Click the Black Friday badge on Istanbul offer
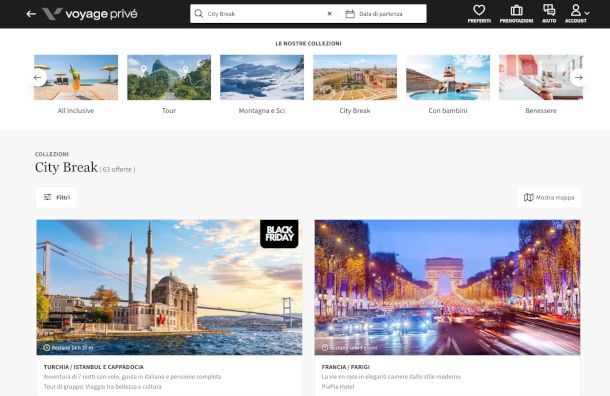This screenshot has width=610, height=396. click(x=279, y=234)
